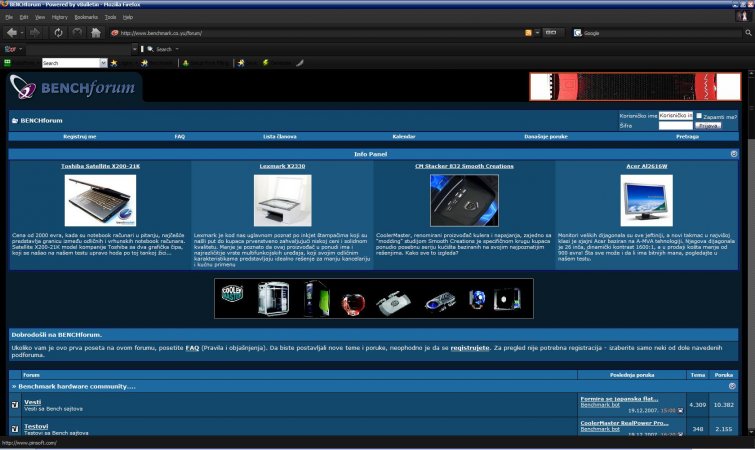Open the Tools menu
The width and height of the screenshot is (755, 450).
[x=111, y=17]
